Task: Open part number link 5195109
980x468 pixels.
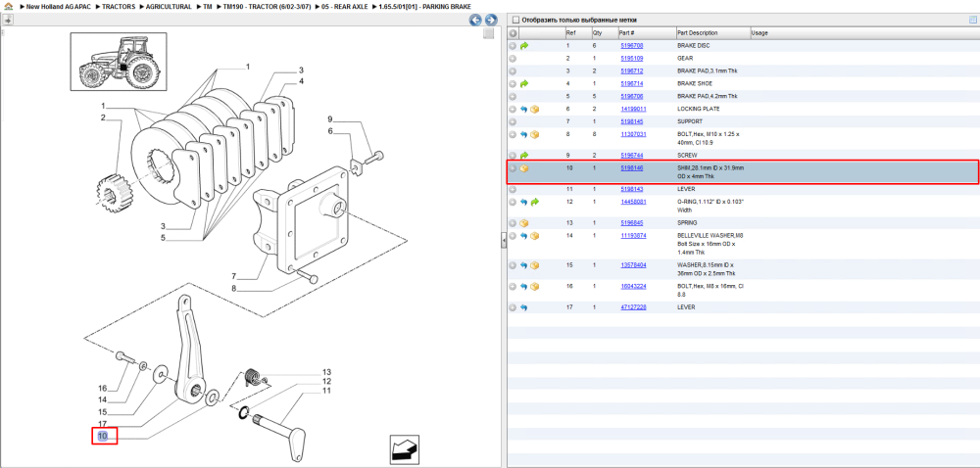Action: tap(631, 58)
